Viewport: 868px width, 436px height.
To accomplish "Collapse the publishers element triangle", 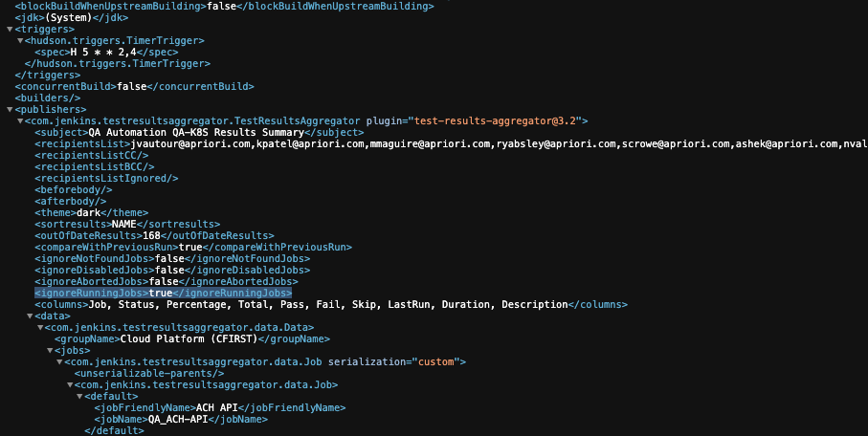I will pyautogui.click(x=10, y=110).
